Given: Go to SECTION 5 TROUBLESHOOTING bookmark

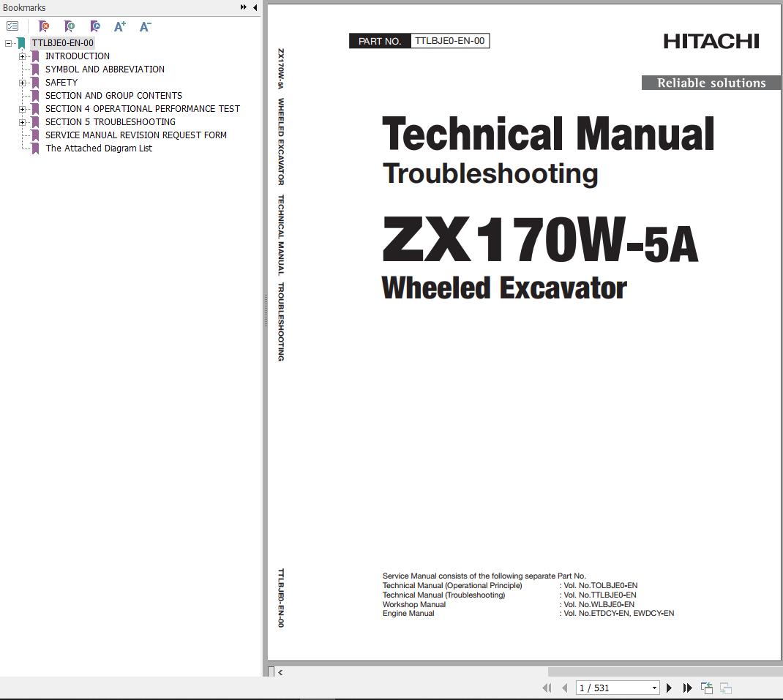Looking at the screenshot, I should tap(110, 122).
